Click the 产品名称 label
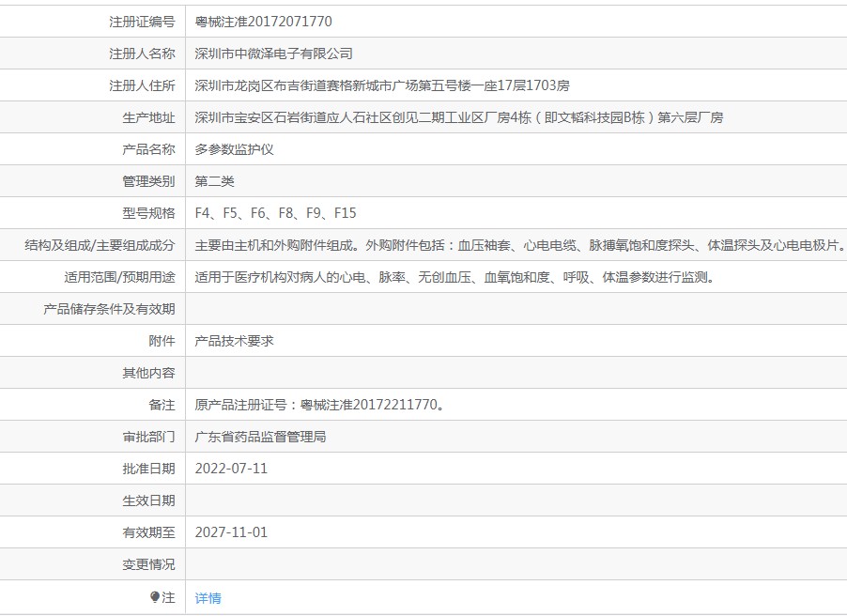This screenshot has height=616, width=847. point(148,149)
